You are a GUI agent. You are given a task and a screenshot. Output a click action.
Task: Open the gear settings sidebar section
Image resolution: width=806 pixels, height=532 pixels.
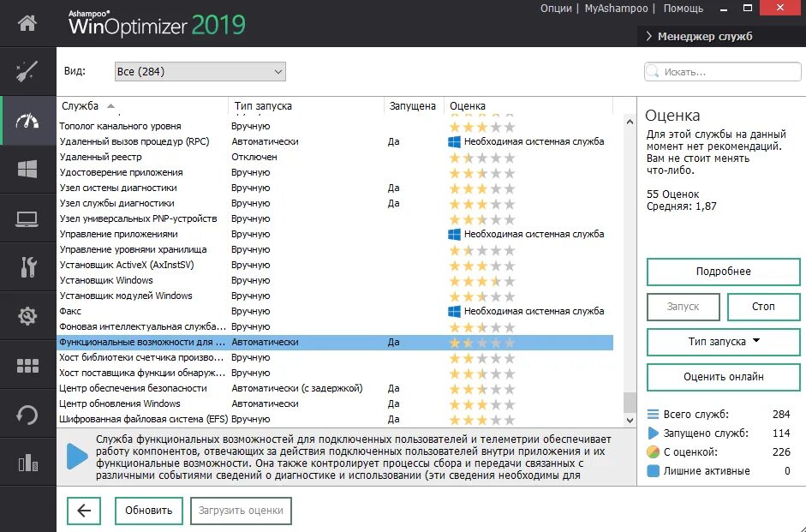click(x=27, y=315)
